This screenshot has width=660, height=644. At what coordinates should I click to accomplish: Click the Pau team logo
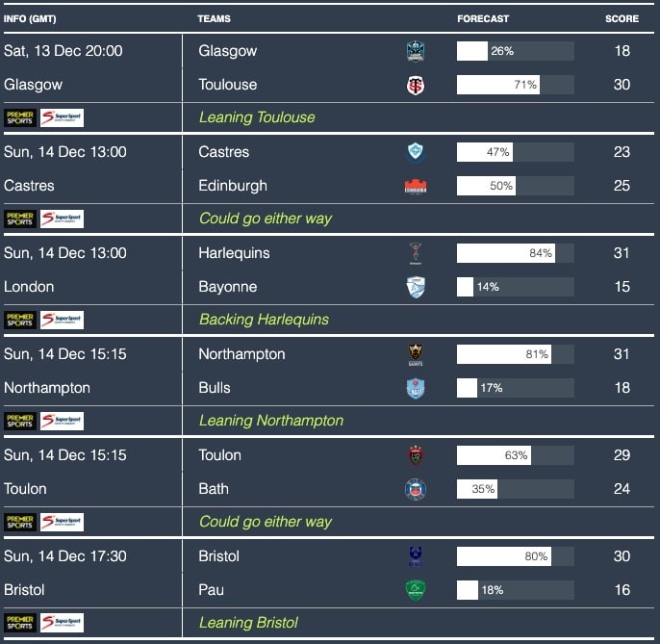point(416,590)
